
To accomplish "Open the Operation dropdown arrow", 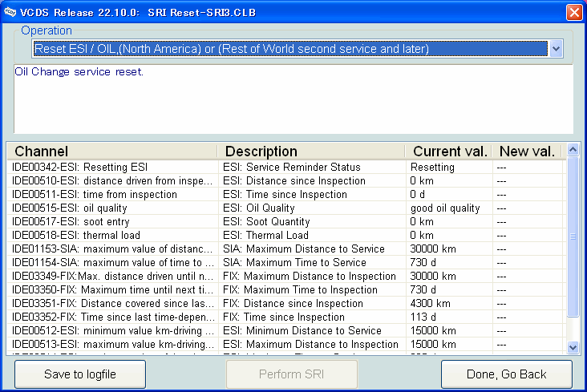I will [556, 49].
